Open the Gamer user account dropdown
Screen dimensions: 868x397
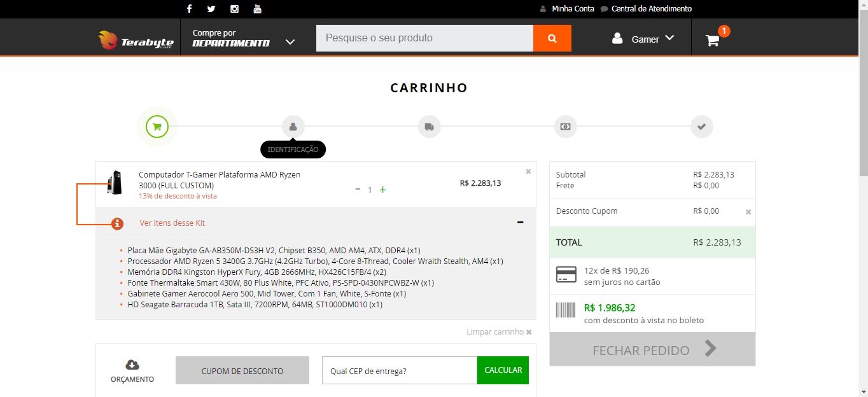pos(643,39)
